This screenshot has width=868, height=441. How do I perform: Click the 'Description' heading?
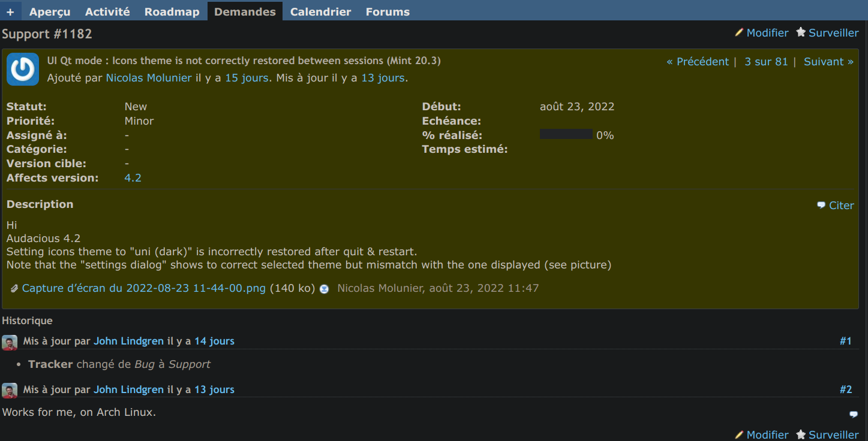40,204
